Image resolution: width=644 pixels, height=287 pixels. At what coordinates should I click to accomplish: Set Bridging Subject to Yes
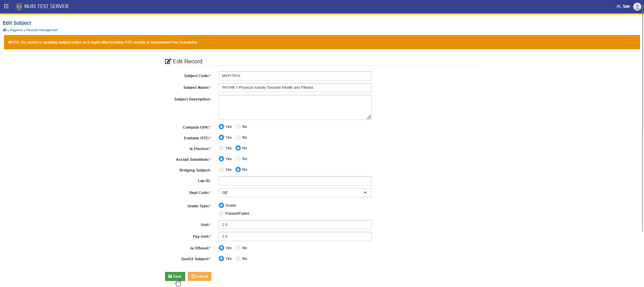click(x=221, y=169)
